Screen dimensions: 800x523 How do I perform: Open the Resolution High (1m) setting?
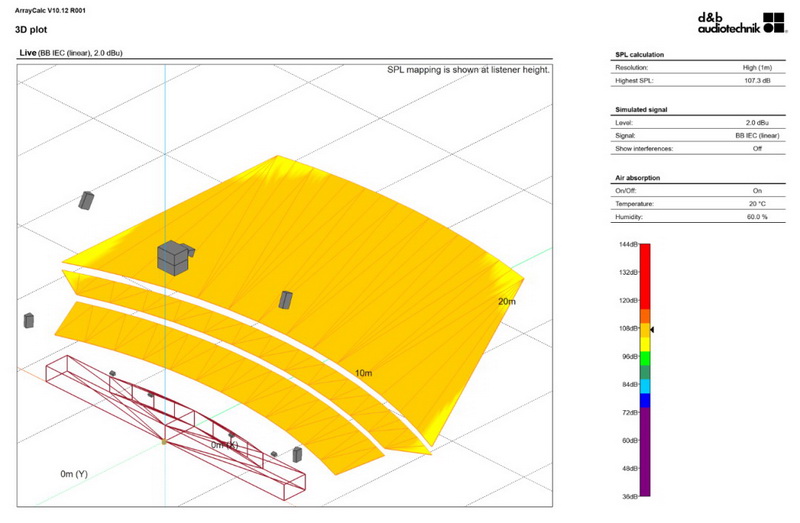[758, 66]
